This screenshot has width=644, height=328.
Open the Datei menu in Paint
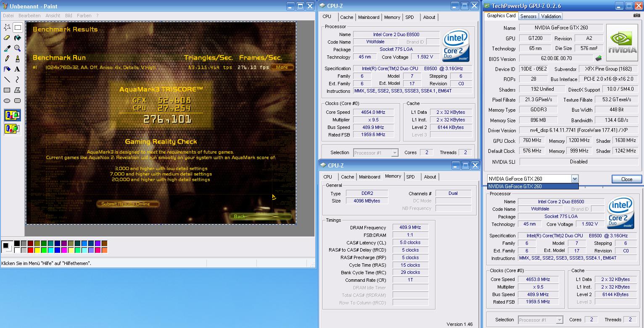tap(8, 16)
